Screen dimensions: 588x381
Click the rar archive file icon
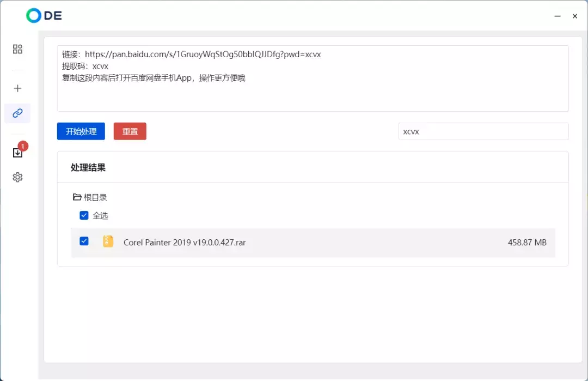click(108, 241)
